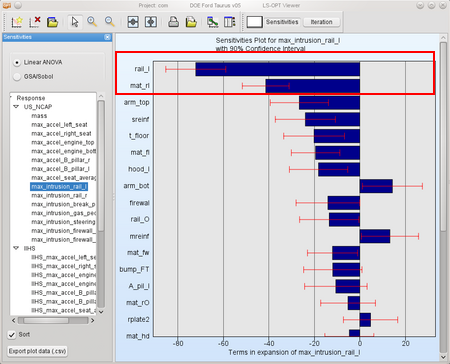Collapse the IIHS tree group
The width and height of the screenshot is (450, 364).
pyautogui.click(x=16, y=248)
